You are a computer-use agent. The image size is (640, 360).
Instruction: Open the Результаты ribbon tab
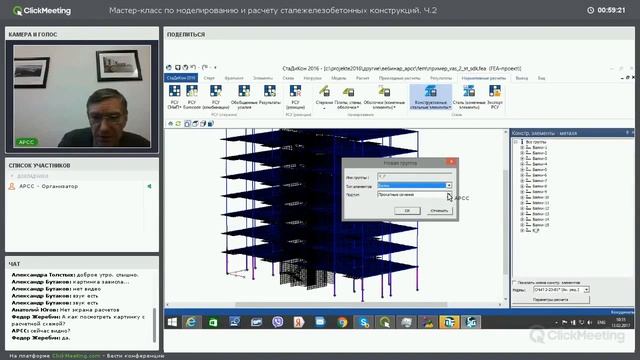pyautogui.click(x=441, y=78)
